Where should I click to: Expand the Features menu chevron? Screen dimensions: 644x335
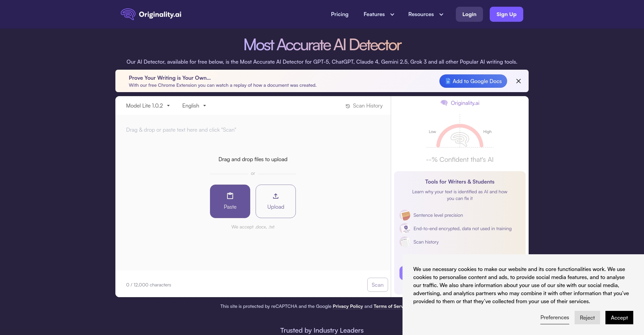click(392, 14)
